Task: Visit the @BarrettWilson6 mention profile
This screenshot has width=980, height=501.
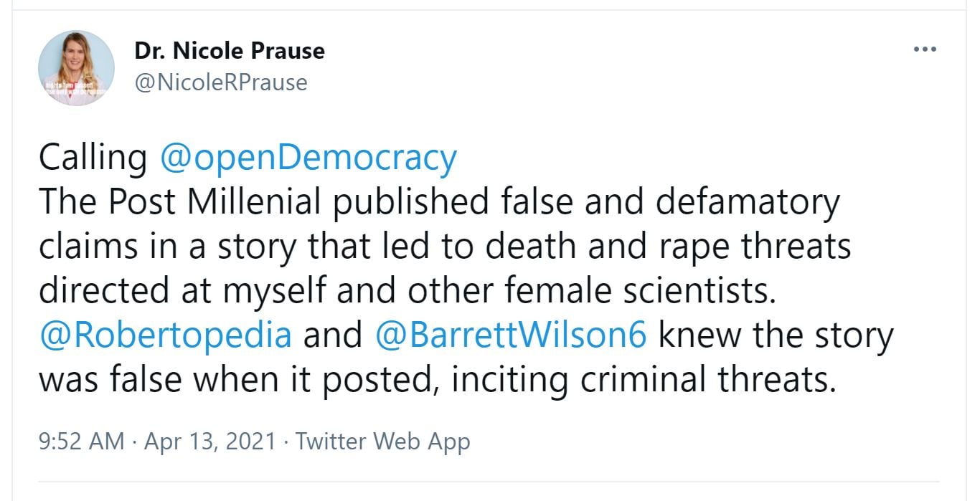Action: 511,335
